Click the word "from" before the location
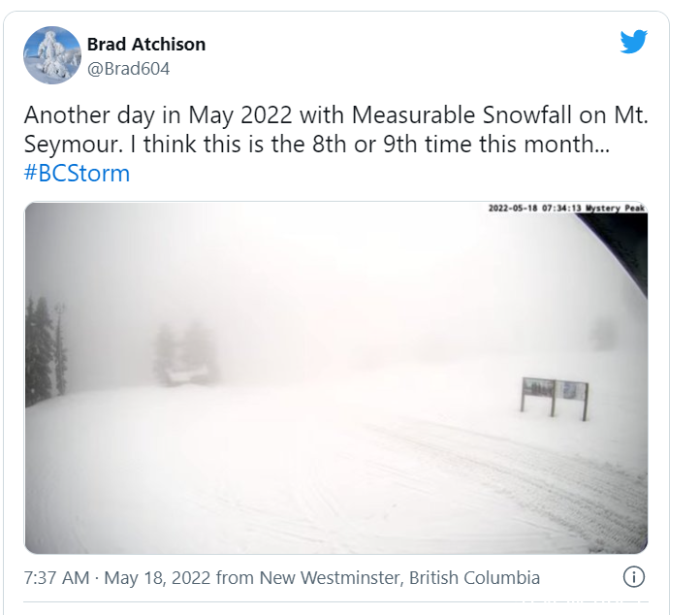Screen dimensions: 700x615 235,577
